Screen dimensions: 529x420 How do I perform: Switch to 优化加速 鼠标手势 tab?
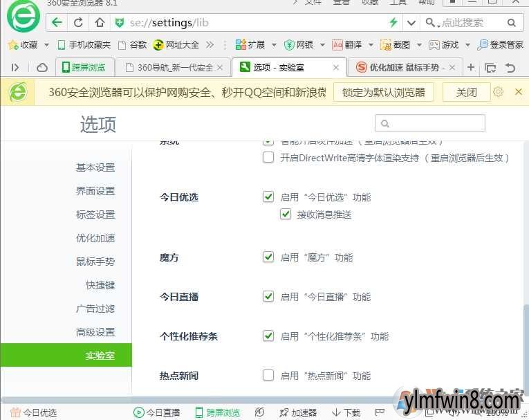coord(405,68)
